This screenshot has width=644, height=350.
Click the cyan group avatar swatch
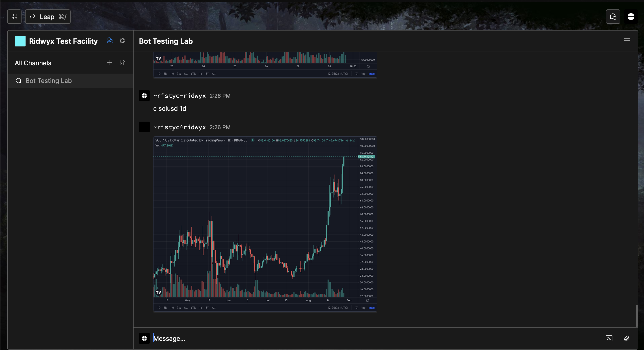point(20,41)
